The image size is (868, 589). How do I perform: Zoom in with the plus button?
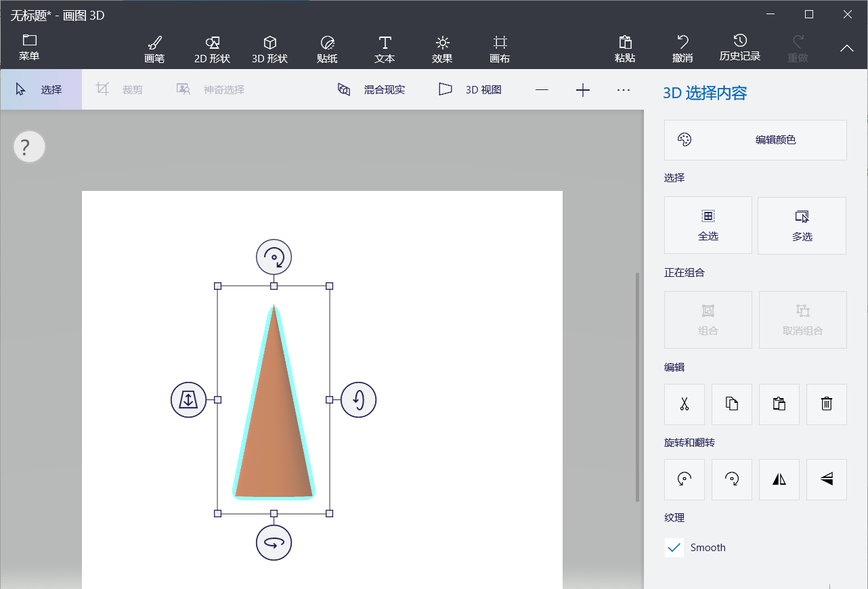pos(583,89)
